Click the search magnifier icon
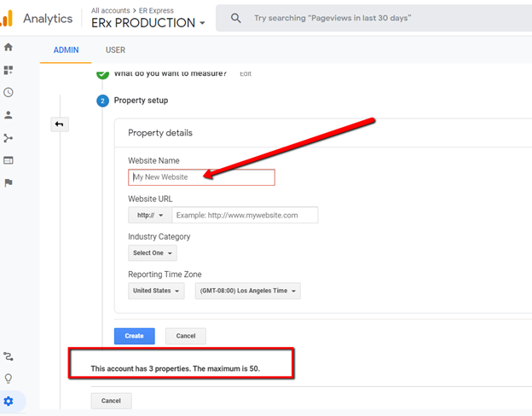This screenshot has height=416, width=532. 236,18
